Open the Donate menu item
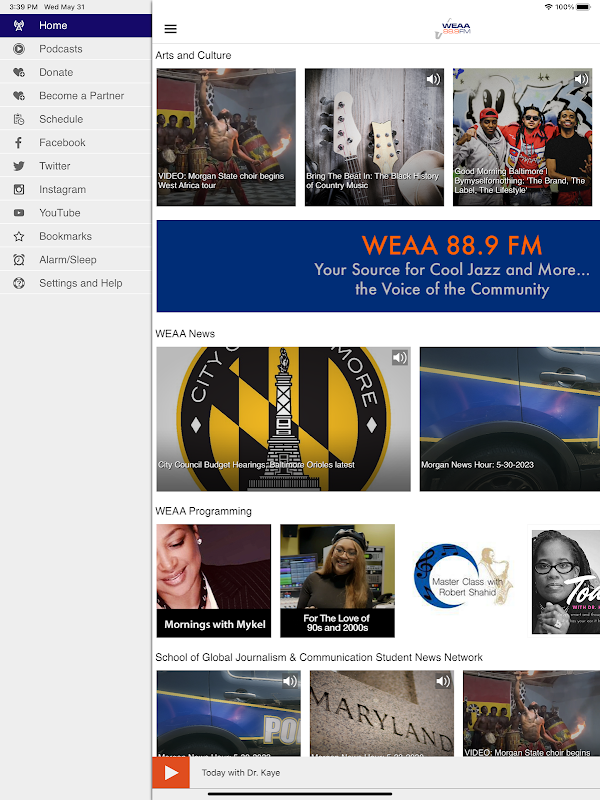 (76, 72)
